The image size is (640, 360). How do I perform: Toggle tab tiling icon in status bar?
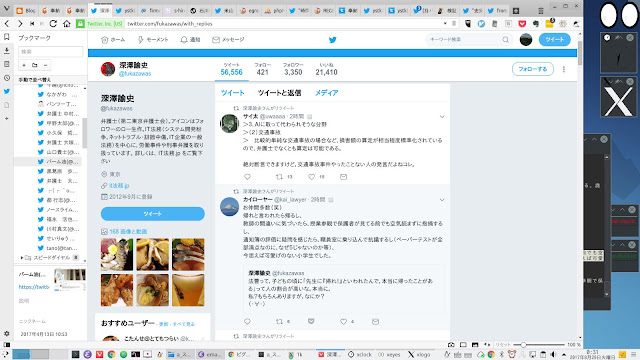pyautogui.click(x=463, y=344)
